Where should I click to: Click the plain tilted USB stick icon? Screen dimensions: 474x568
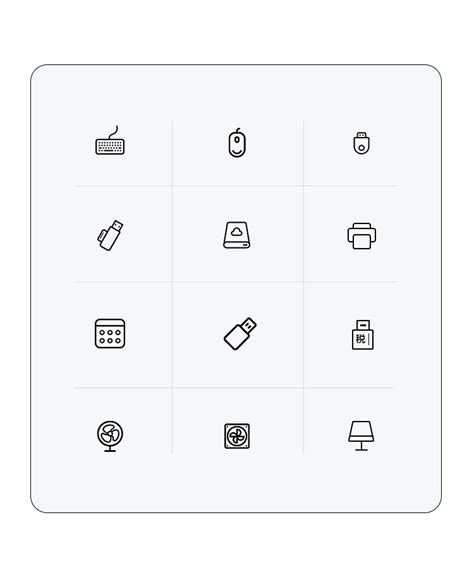tap(240, 334)
